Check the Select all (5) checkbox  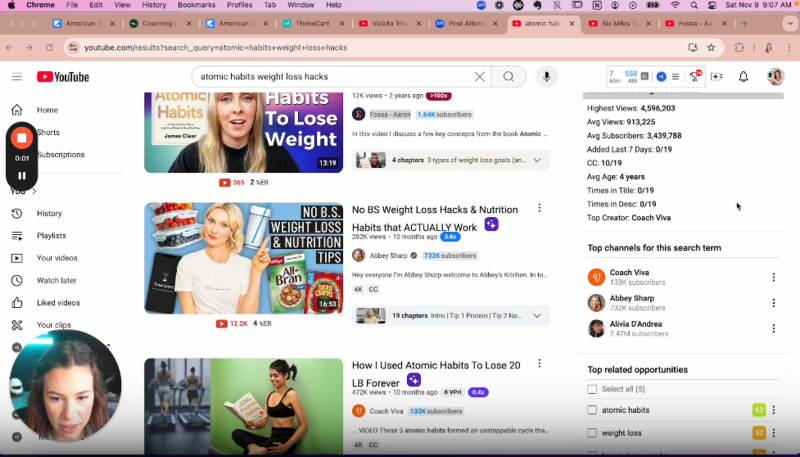[592, 389]
